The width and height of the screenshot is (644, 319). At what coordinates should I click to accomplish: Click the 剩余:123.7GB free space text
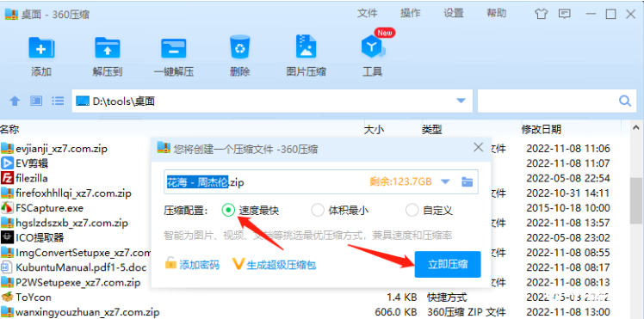(401, 181)
